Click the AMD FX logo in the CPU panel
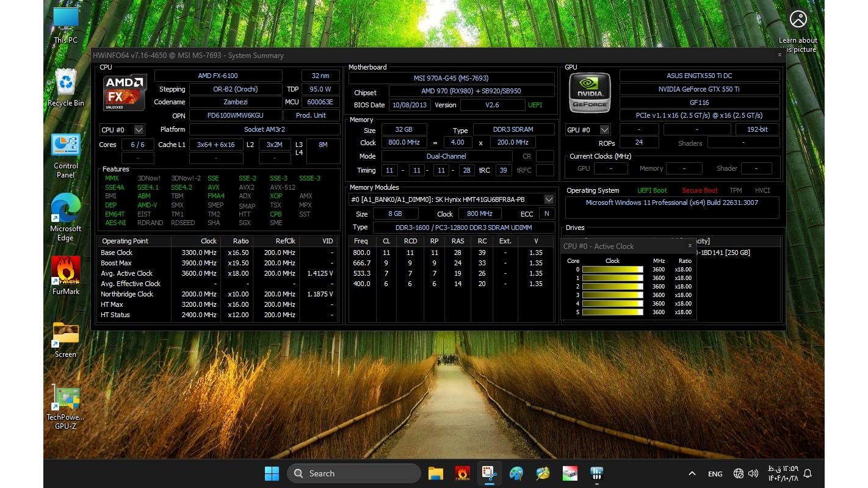868x488 pixels. click(124, 92)
